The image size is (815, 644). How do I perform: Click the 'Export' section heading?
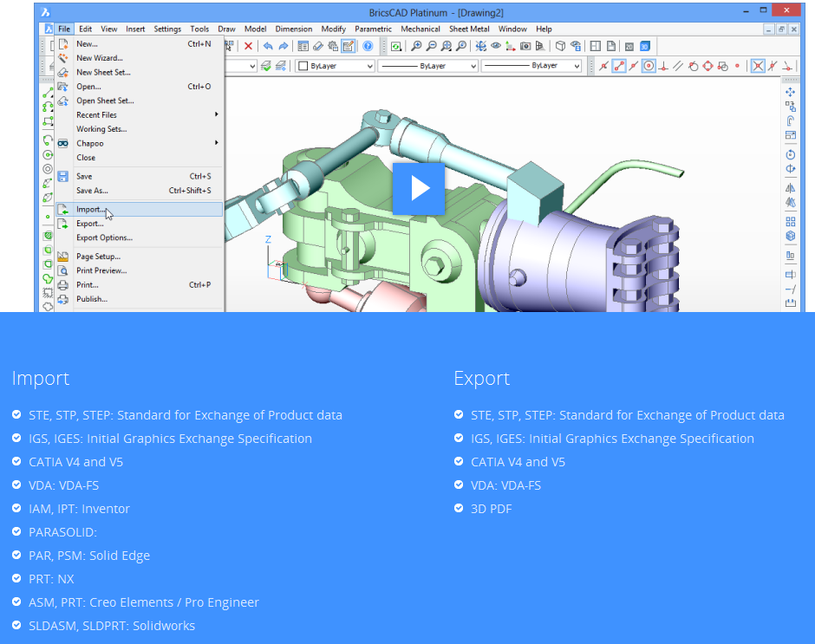pyautogui.click(x=482, y=379)
